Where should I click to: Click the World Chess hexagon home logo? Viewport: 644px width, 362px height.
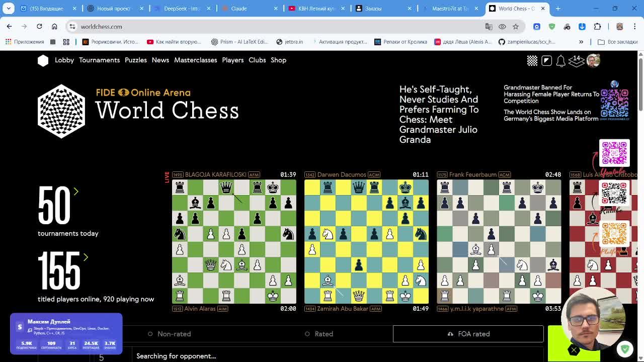coord(43,60)
